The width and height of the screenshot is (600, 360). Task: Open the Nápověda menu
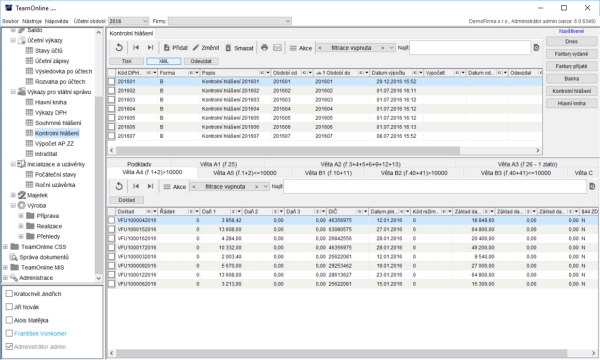[x=56, y=21]
